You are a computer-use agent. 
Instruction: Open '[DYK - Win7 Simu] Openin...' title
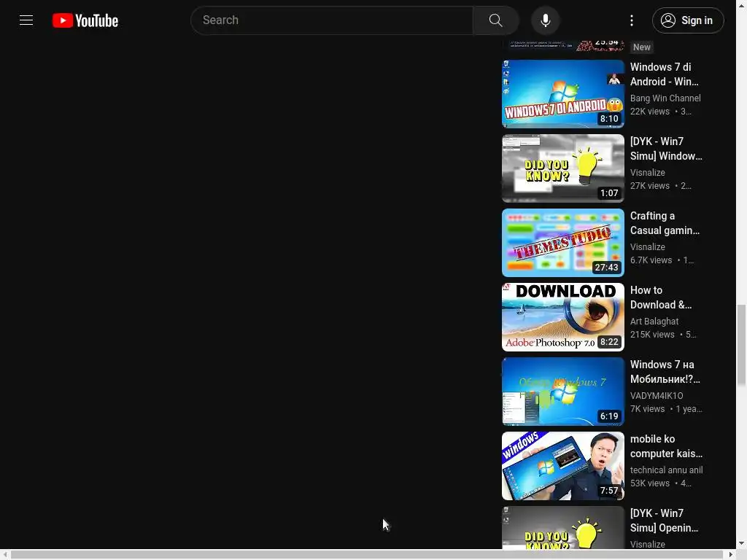click(664, 520)
